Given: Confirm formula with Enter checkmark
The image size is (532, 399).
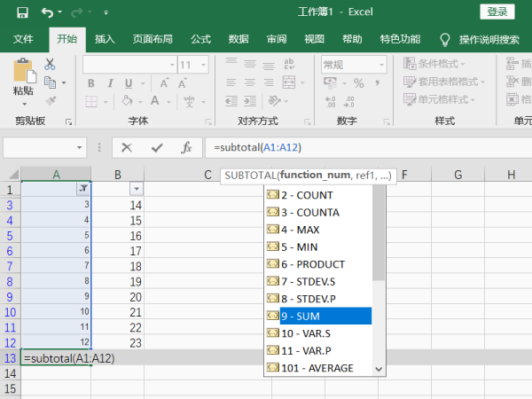Looking at the screenshot, I should pos(157,148).
